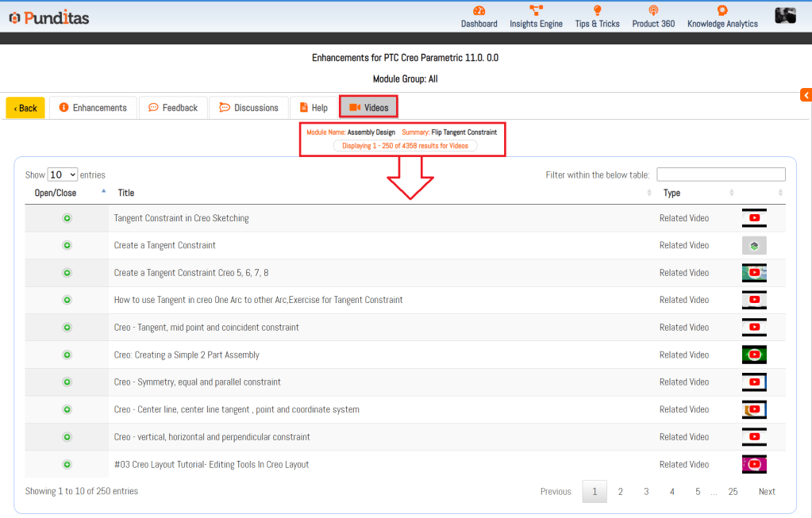This screenshot has width=812, height=518.
Task: Open the Dashboard gauge icon
Action: tap(479, 11)
